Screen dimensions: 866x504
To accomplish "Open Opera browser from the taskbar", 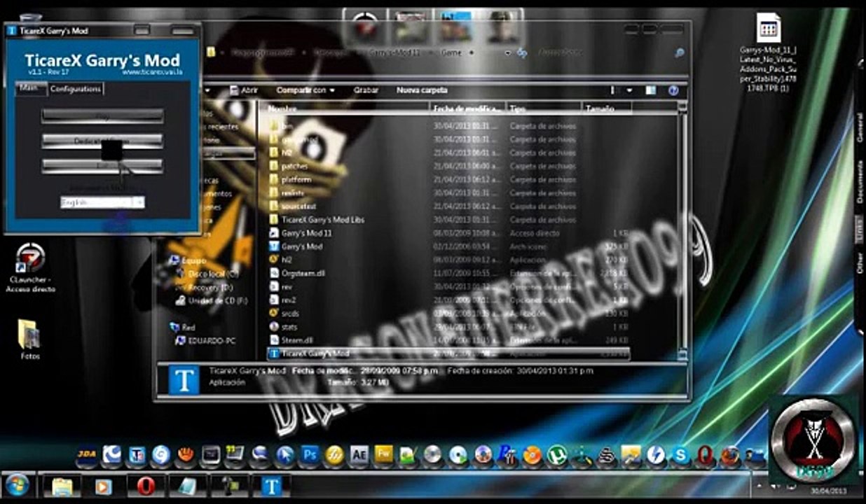I will [x=146, y=485].
